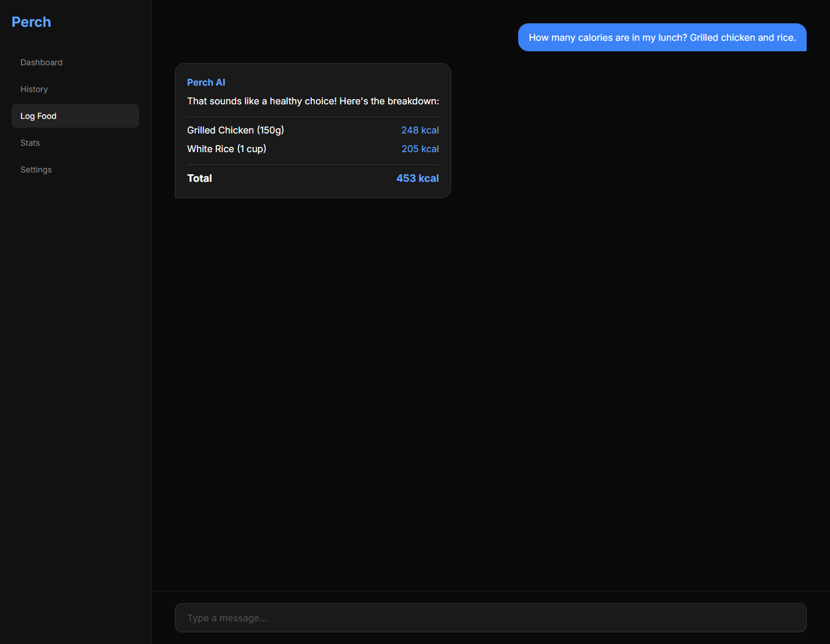Select the highlighted Log Food entry
Viewport: 830px width, 644px height.
coord(75,115)
